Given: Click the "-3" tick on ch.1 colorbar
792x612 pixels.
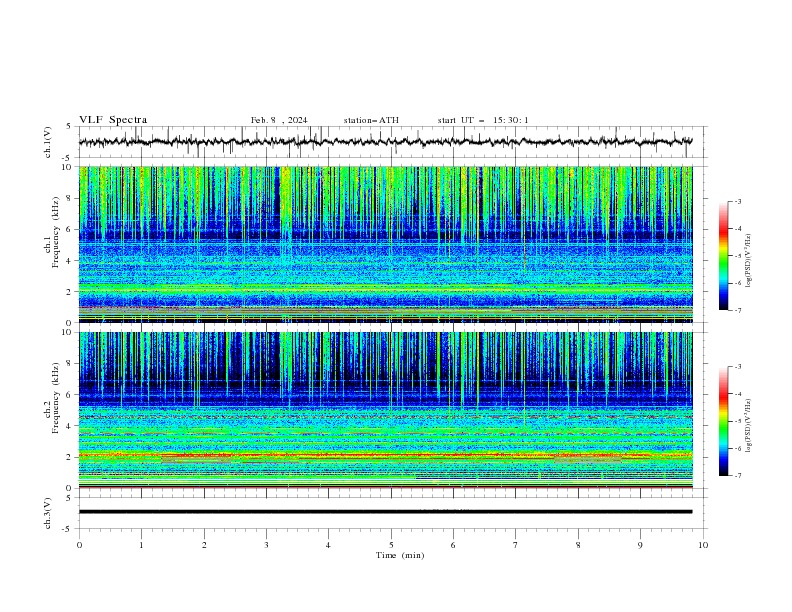Looking at the screenshot, I should 737,201.
